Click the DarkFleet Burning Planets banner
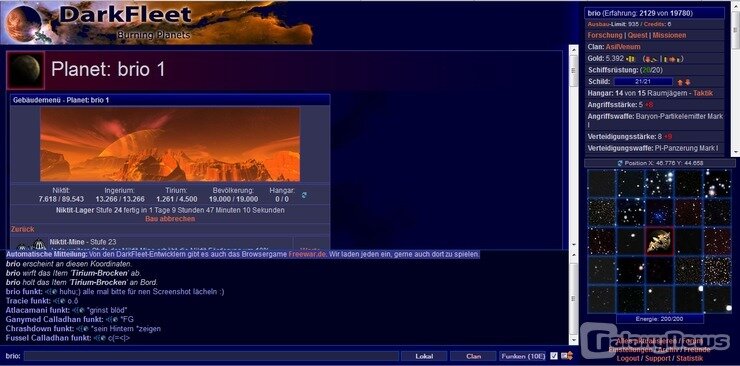Viewport: 740px width, 366px height. (x=157, y=23)
